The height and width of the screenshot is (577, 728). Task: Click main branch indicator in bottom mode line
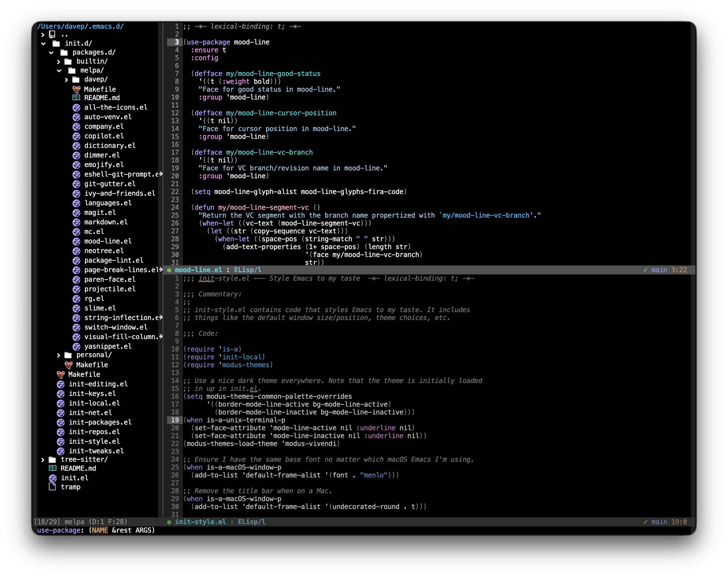[x=659, y=522]
